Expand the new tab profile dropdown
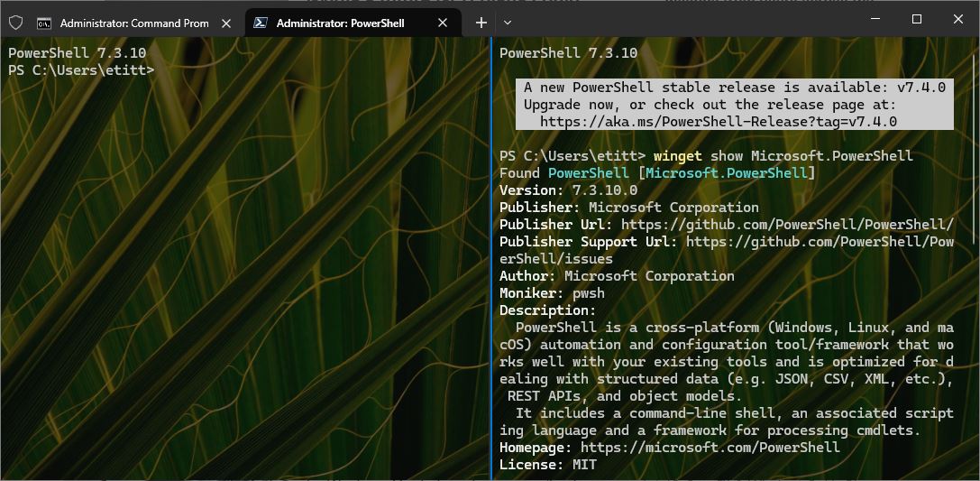Viewport: 980px width, 481px height. 508,23
